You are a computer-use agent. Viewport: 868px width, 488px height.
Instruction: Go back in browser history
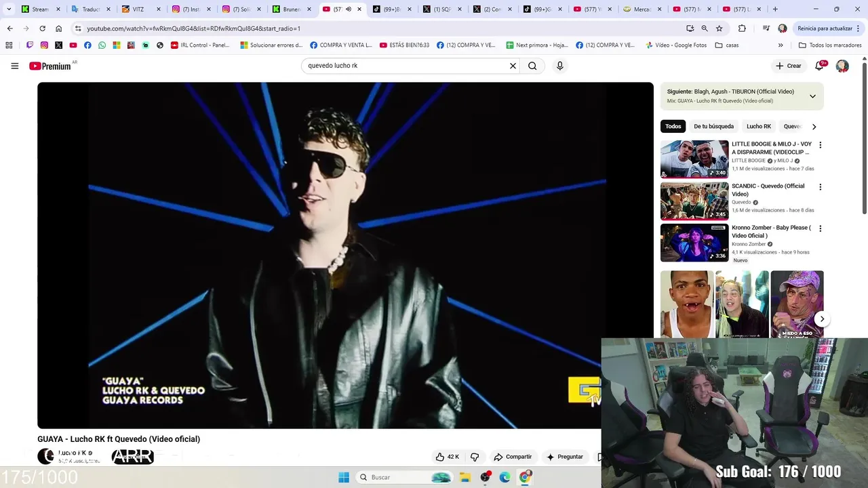click(9, 28)
